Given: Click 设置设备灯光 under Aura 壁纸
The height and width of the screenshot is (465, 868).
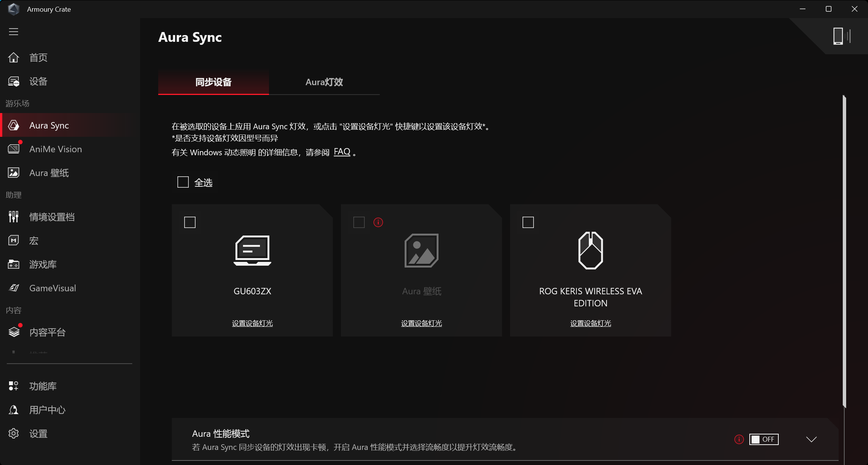Looking at the screenshot, I should click(x=422, y=323).
